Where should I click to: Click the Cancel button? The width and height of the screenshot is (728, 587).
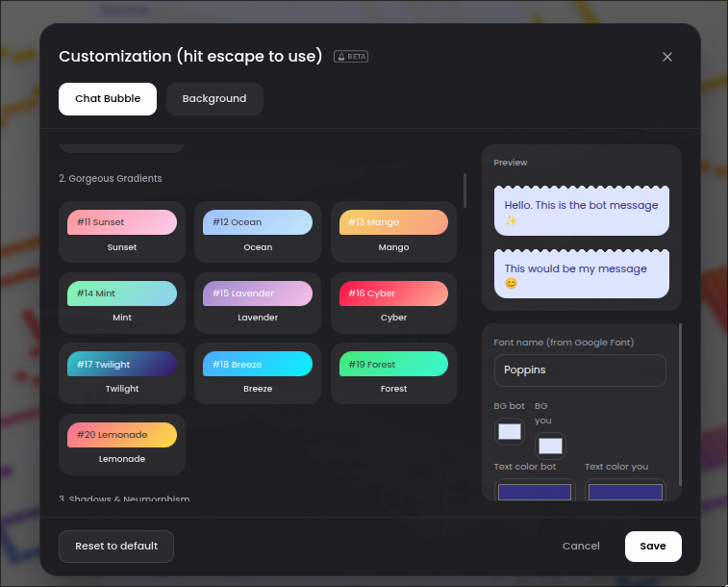[581, 547]
